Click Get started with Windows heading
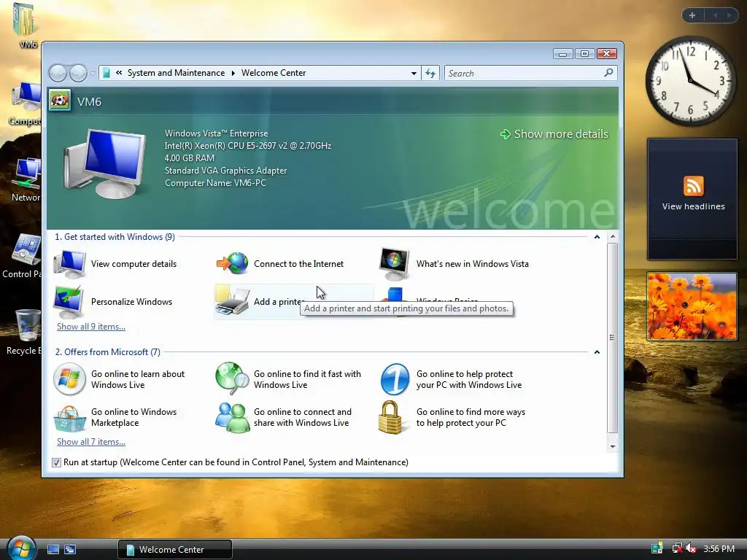The image size is (747, 560). click(115, 237)
